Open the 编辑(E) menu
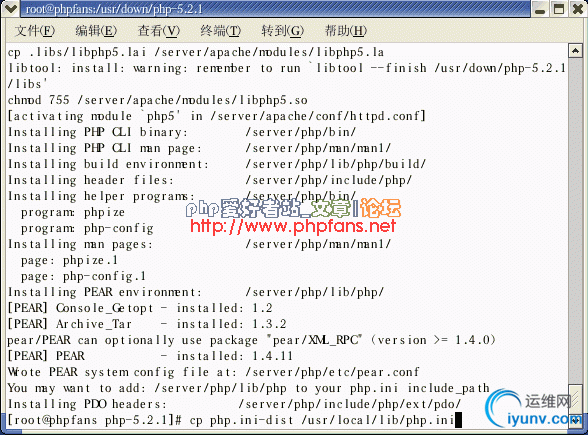The width and height of the screenshot is (588, 435). point(96,31)
